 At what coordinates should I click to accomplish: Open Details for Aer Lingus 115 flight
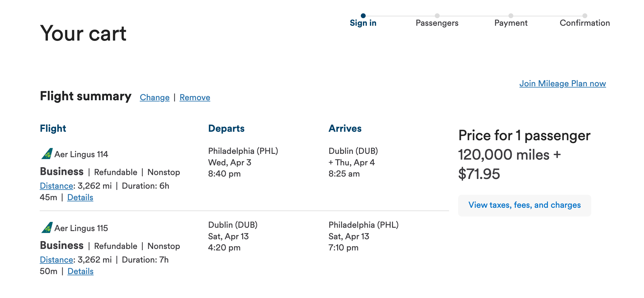click(x=80, y=271)
